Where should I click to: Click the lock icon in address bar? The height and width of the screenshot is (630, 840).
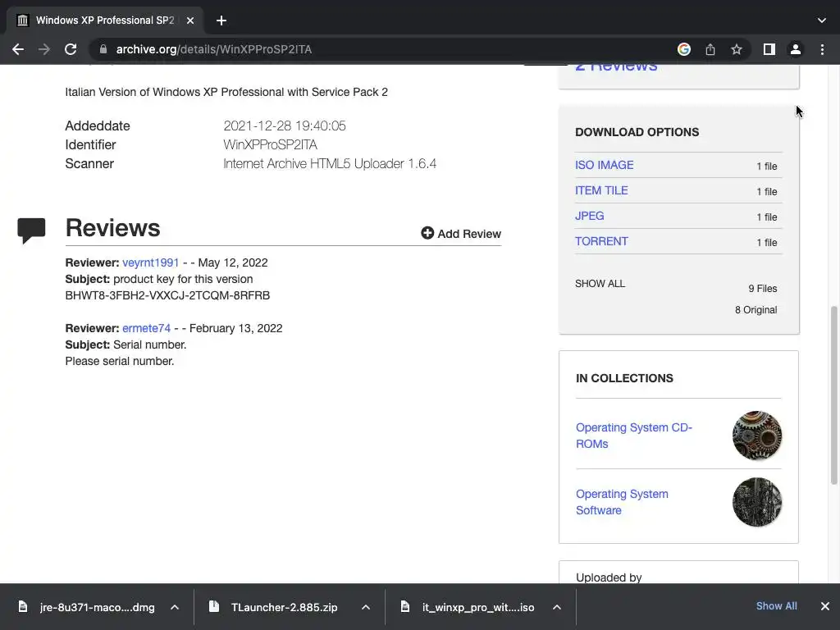(103, 49)
